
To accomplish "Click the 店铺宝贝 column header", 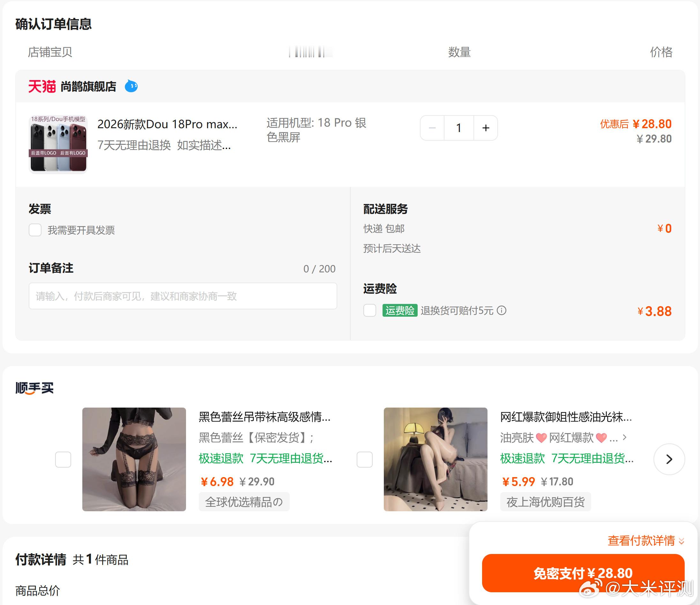I will tap(50, 52).
